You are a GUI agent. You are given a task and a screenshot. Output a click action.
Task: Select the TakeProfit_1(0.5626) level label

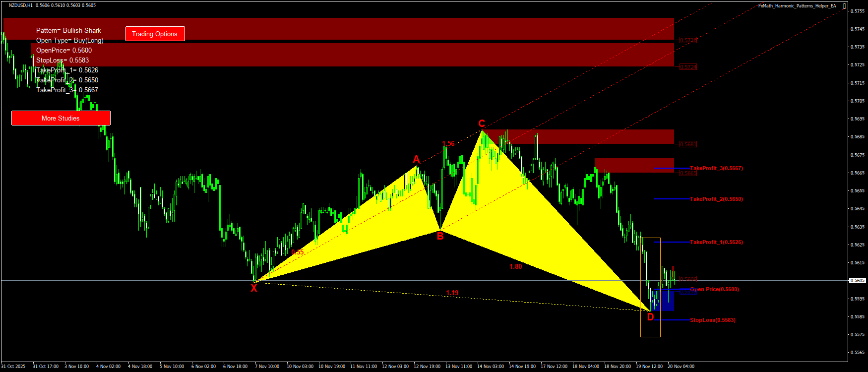pyautogui.click(x=716, y=243)
